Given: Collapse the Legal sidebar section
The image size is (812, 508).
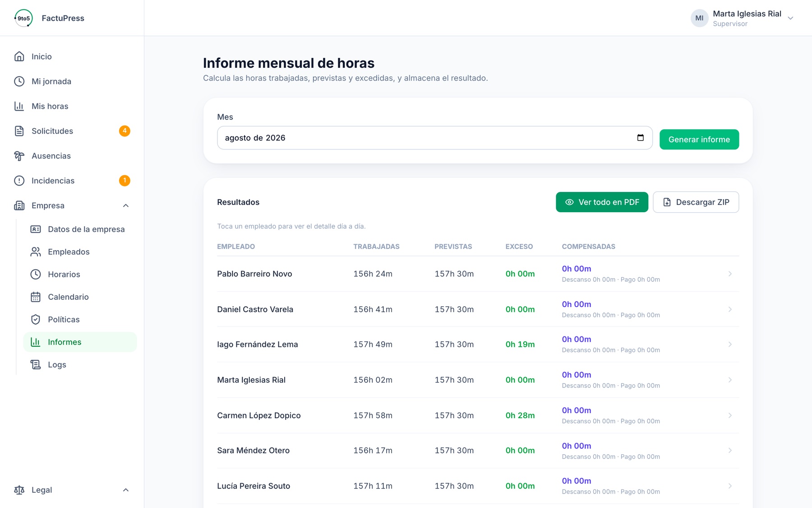Looking at the screenshot, I should pyautogui.click(x=126, y=490).
